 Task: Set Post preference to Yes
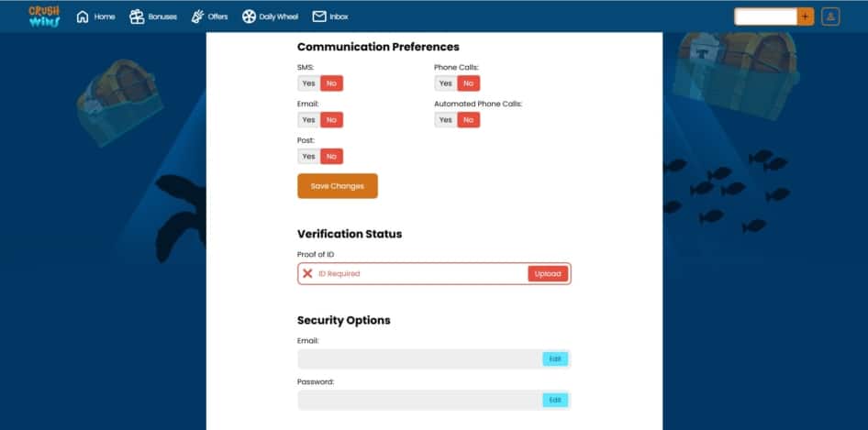coord(309,157)
